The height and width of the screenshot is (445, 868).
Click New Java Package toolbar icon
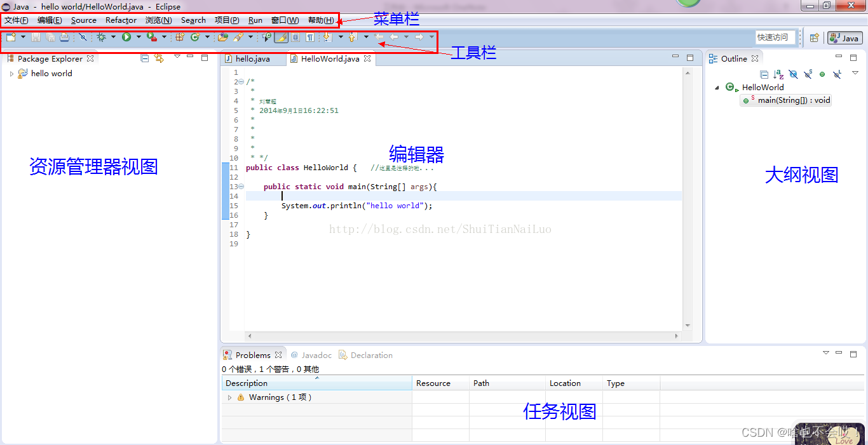pyautogui.click(x=180, y=37)
